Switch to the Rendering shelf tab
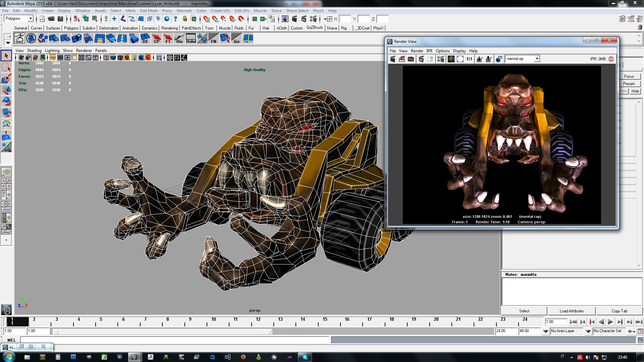644x362 pixels. [x=169, y=28]
